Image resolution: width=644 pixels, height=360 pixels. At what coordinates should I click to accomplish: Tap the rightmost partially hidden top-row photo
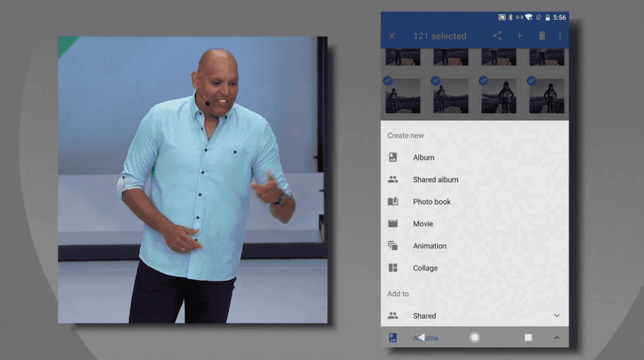click(x=547, y=57)
